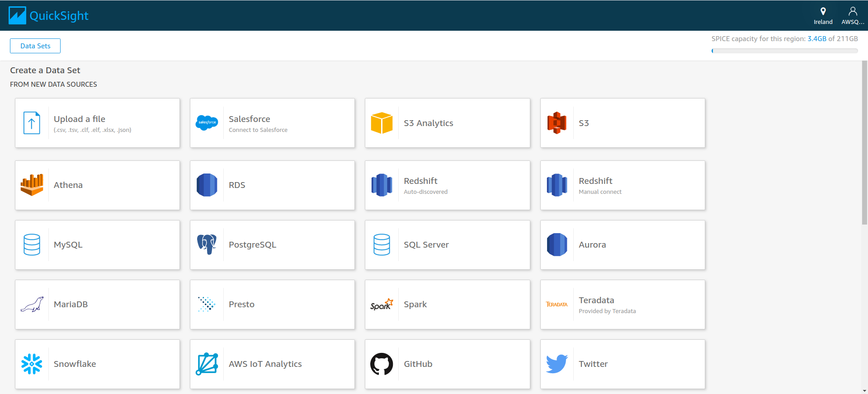Viewport: 868px width, 394px height.
Task: Click the 'FROM NEW DATA SOURCES' heading
Action: pyautogui.click(x=53, y=84)
